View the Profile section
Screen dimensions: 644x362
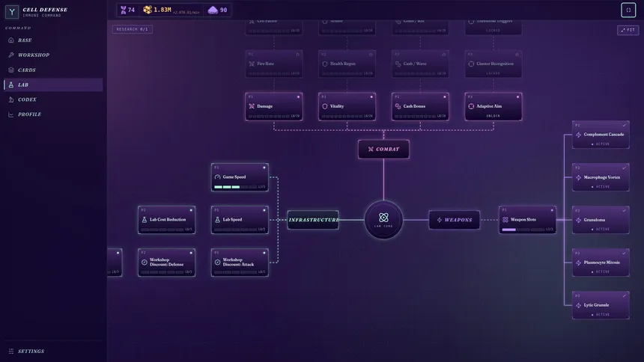click(53, 114)
